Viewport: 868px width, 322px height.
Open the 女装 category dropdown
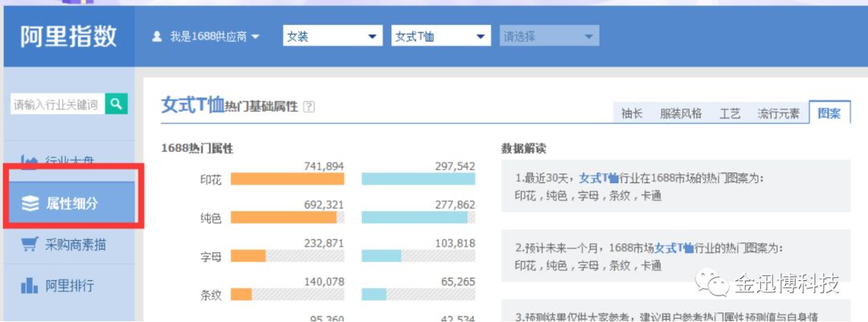333,37
